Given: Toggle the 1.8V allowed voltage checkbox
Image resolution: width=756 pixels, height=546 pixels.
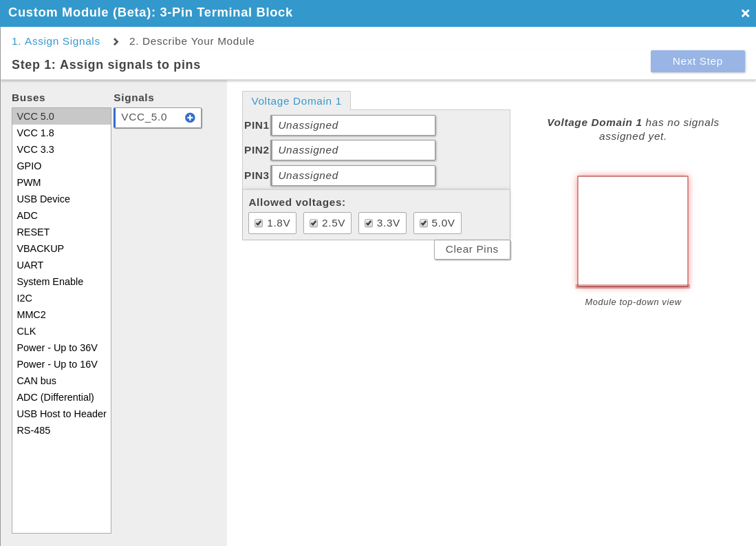Looking at the screenshot, I should tap(259, 223).
